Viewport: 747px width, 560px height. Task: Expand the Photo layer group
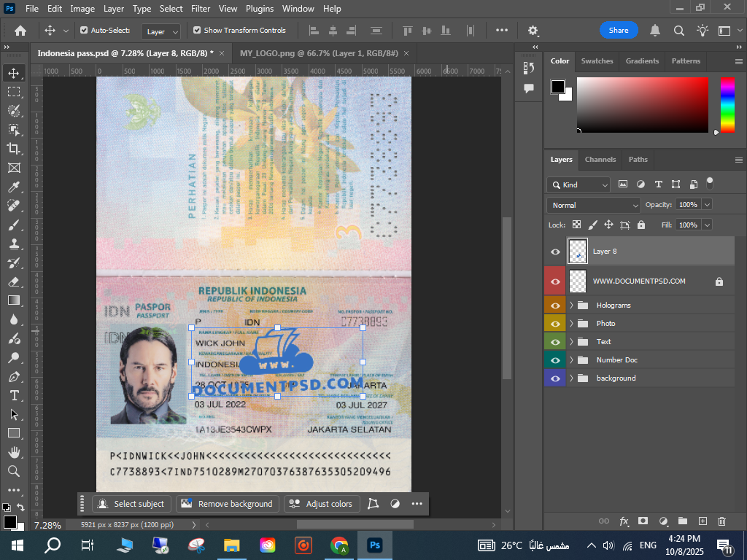(x=572, y=324)
